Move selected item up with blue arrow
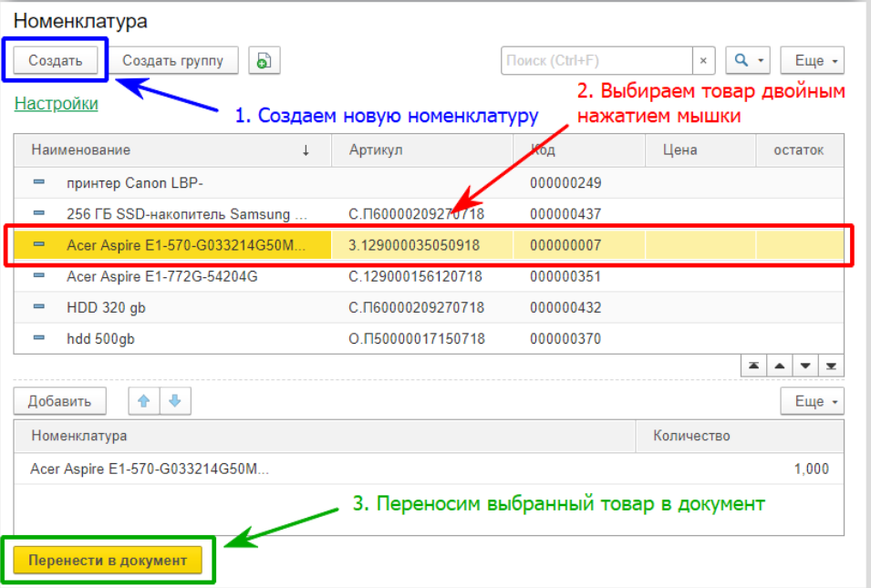 click(144, 401)
